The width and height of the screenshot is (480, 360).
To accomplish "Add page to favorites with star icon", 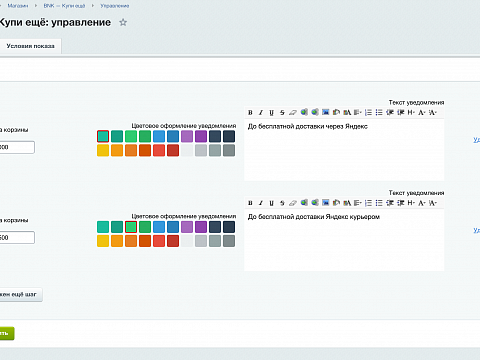I will tap(123, 22).
